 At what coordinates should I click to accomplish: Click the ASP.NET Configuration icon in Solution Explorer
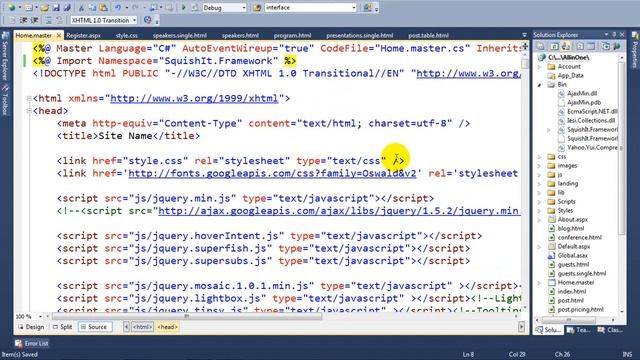617,47
